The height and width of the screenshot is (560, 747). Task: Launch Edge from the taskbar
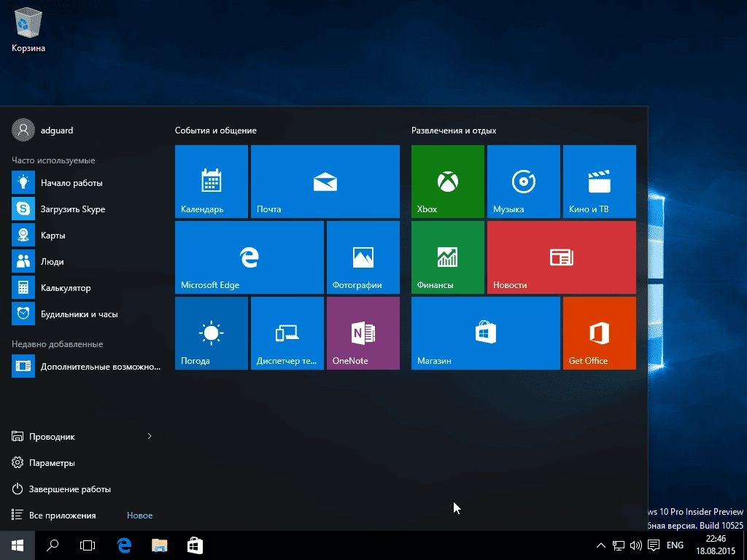(124, 545)
